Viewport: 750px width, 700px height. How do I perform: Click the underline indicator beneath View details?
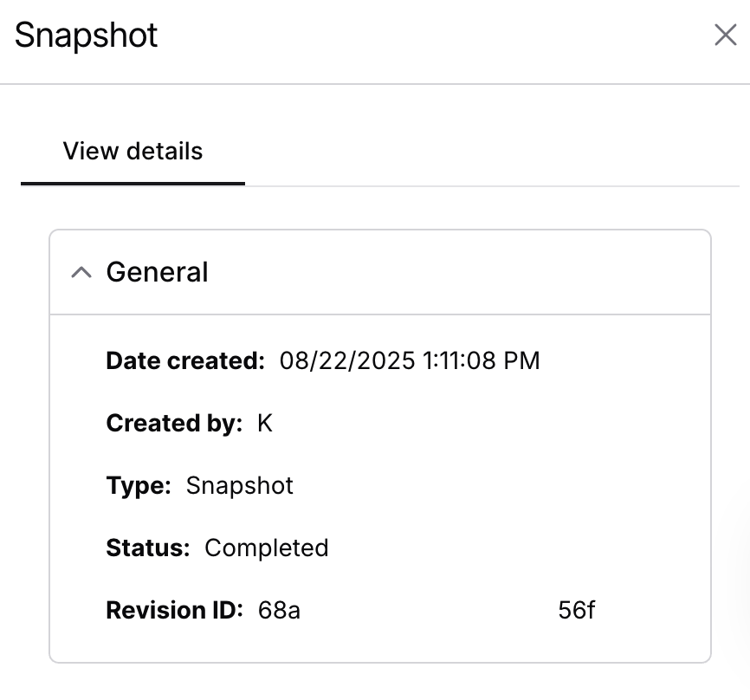(x=133, y=184)
